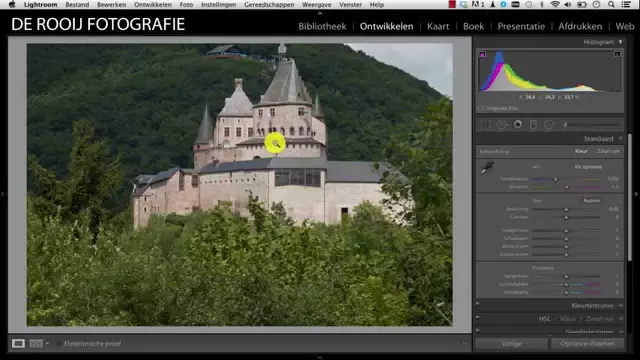Open the Apple menu
This screenshot has height=360, width=640.
(12, 4)
